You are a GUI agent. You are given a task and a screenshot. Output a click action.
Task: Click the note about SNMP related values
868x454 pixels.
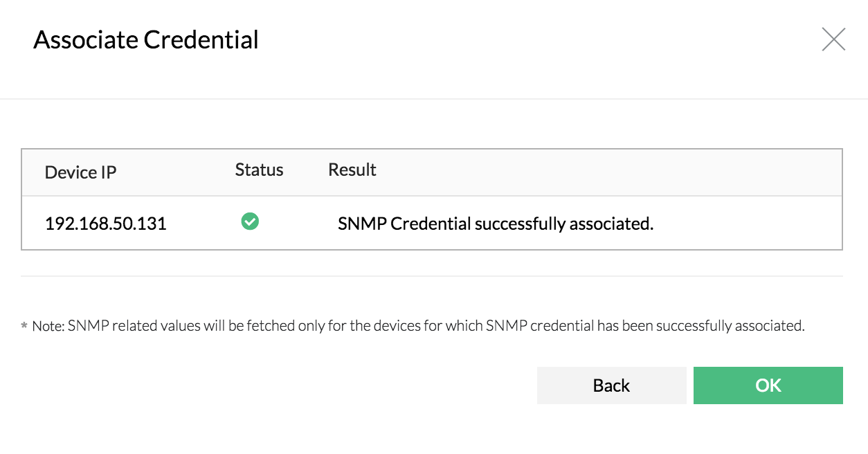pos(415,326)
